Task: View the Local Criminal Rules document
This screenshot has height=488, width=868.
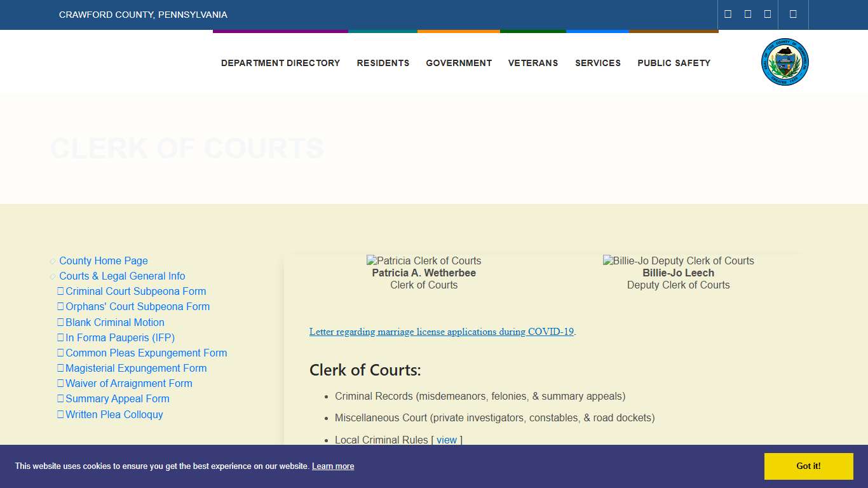Action: click(x=447, y=439)
